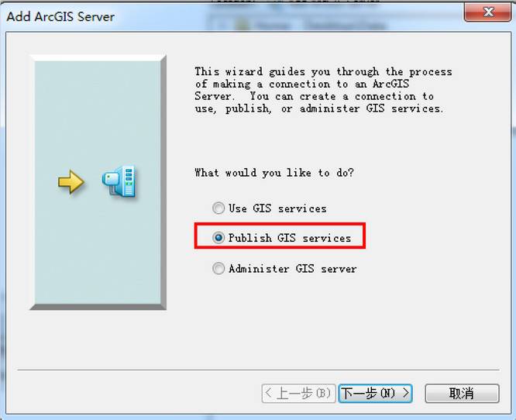This screenshot has width=516, height=420.
Task: Click the Add ArcGIS Server title bar
Action: pyautogui.click(x=230, y=16)
